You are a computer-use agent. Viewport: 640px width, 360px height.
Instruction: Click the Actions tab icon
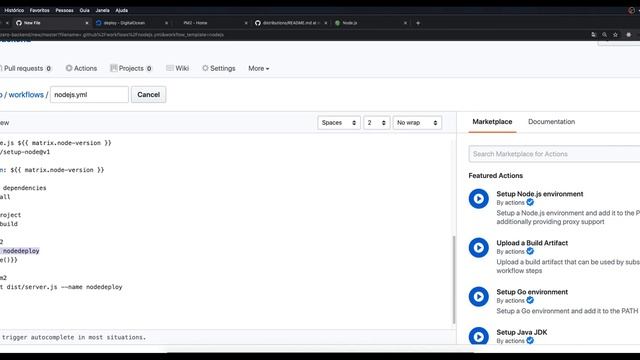point(69,68)
